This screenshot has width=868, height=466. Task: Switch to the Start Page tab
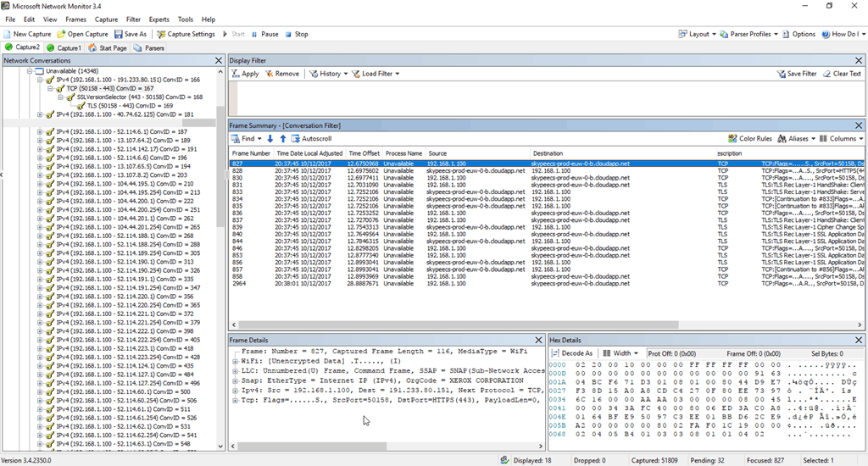pos(108,48)
